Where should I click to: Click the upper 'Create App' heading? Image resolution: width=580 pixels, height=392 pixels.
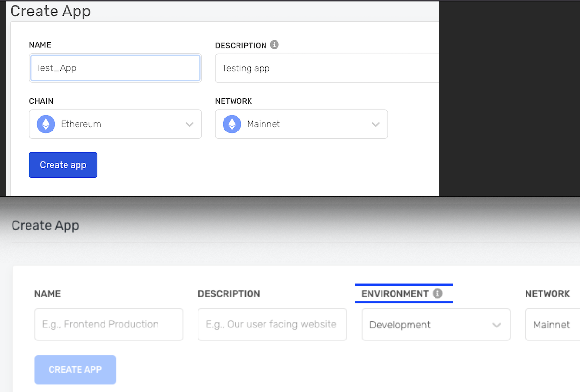click(50, 11)
